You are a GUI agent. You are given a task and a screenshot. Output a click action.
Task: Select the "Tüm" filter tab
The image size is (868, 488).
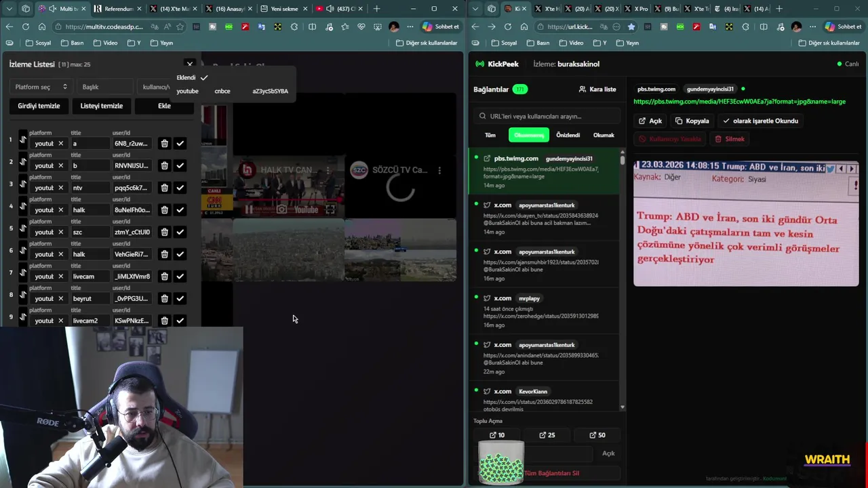pyautogui.click(x=490, y=135)
